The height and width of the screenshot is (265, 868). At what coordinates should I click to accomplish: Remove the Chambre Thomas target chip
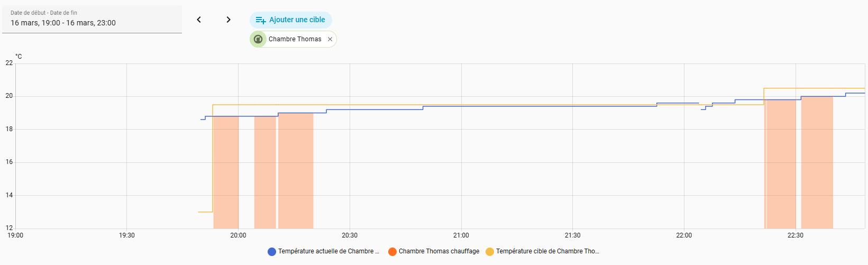pos(330,39)
